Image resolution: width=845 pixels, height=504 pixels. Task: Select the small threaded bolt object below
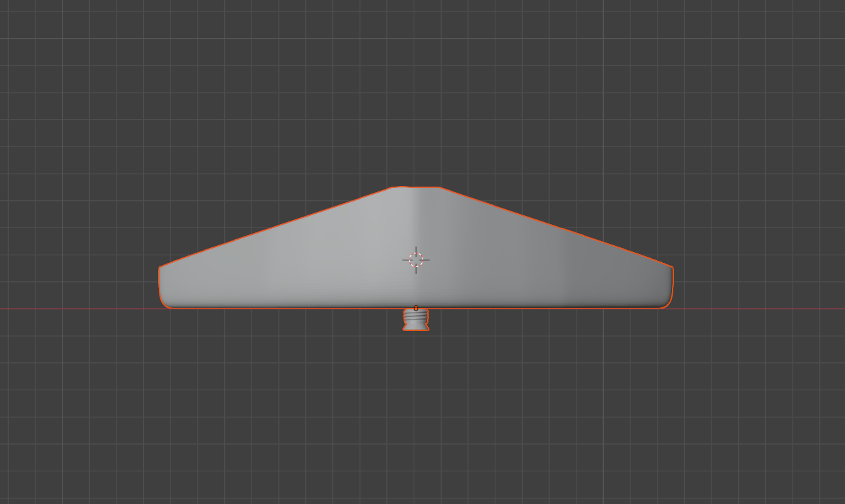pyautogui.click(x=416, y=320)
